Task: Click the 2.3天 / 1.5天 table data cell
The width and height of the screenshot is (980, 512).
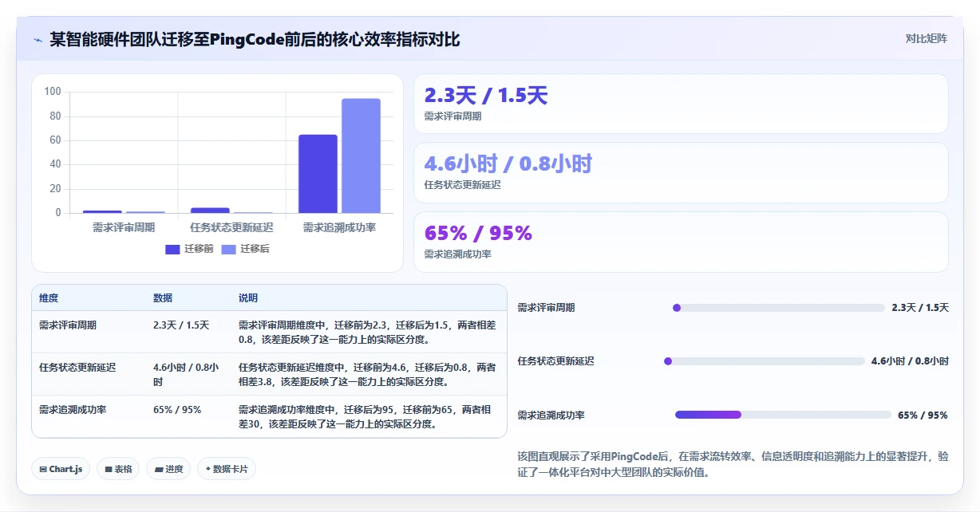Action: point(181,325)
